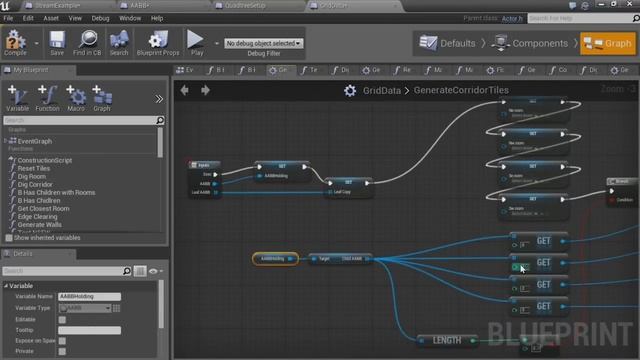Switch to the Ev event graph tab

[185, 70]
